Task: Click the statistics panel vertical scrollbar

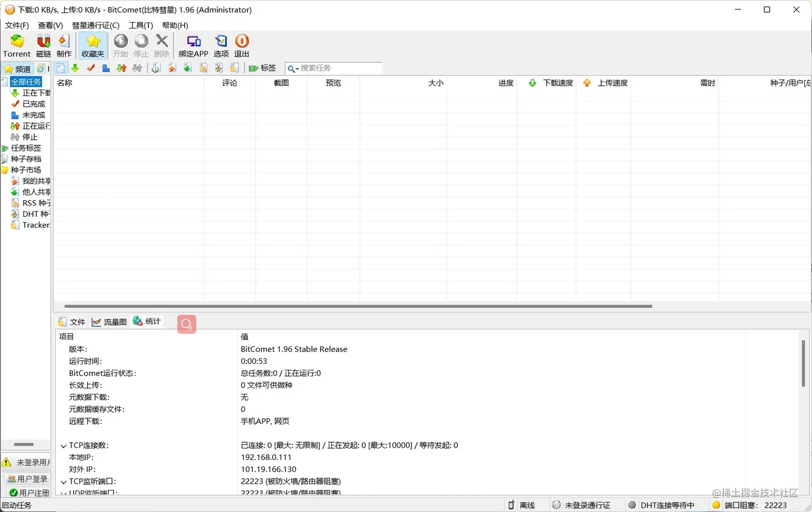Action: pos(803,363)
